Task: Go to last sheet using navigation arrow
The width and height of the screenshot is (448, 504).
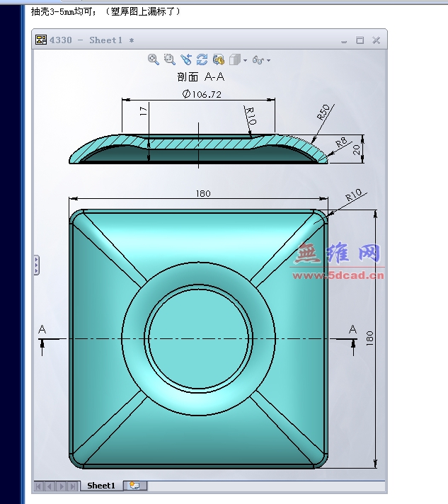Action: [73, 486]
